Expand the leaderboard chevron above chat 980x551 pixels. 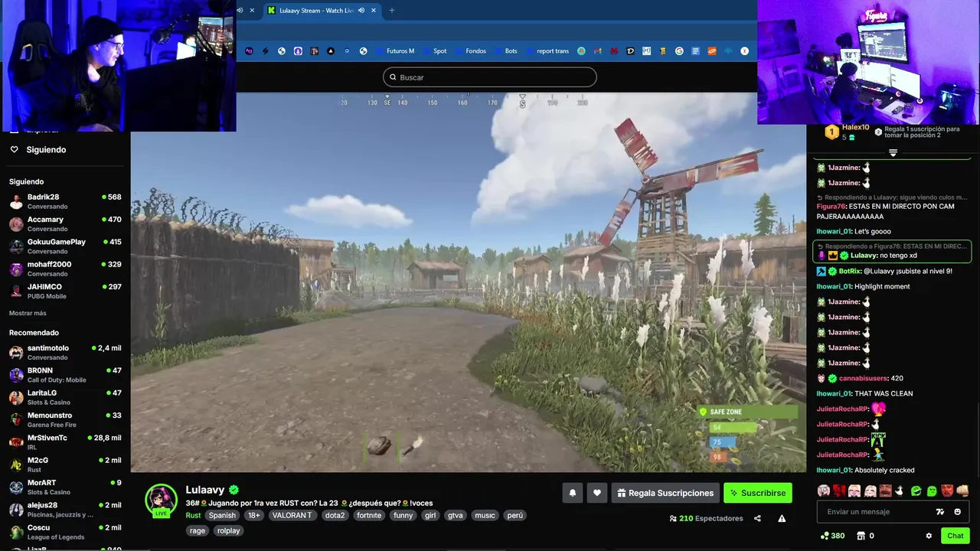(893, 153)
